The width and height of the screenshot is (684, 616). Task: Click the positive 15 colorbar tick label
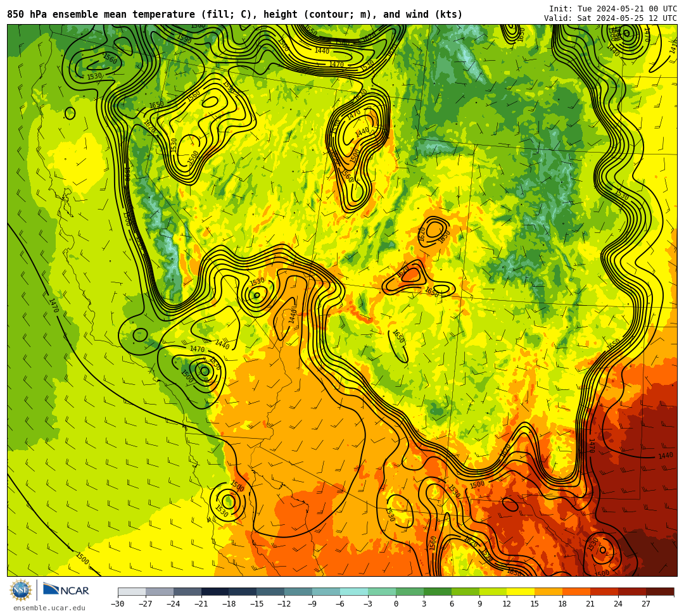pos(535,604)
